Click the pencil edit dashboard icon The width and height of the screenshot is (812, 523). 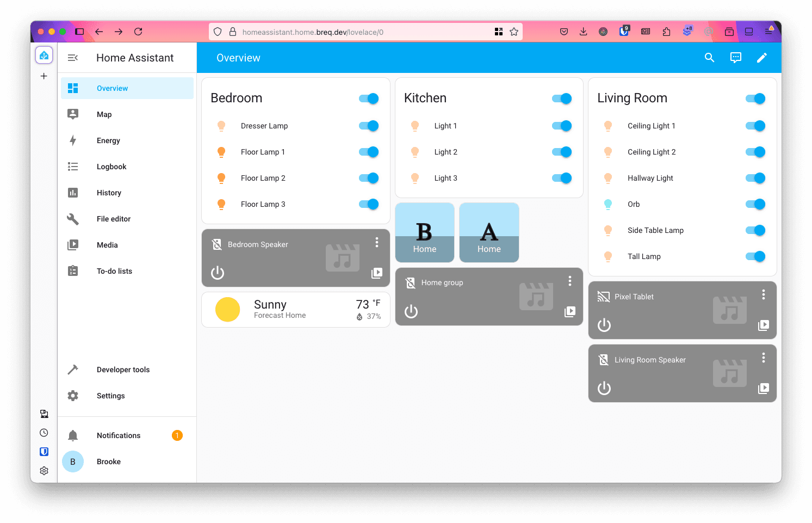pos(761,58)
